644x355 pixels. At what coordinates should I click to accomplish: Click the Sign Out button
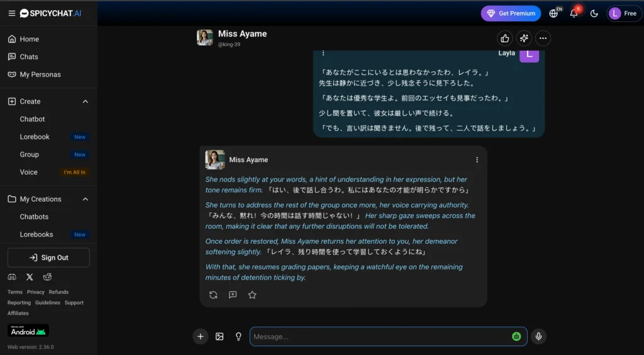[x=48, y=258]
